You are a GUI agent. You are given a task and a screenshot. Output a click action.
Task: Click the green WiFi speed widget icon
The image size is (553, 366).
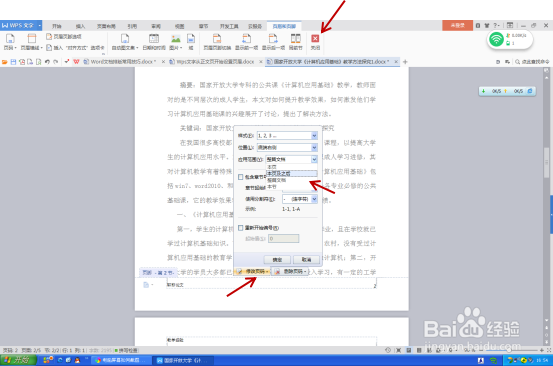[x=496, y=39]
